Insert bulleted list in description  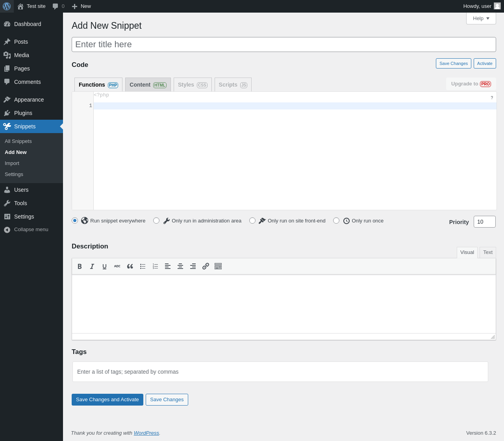(x=143, y=267)
